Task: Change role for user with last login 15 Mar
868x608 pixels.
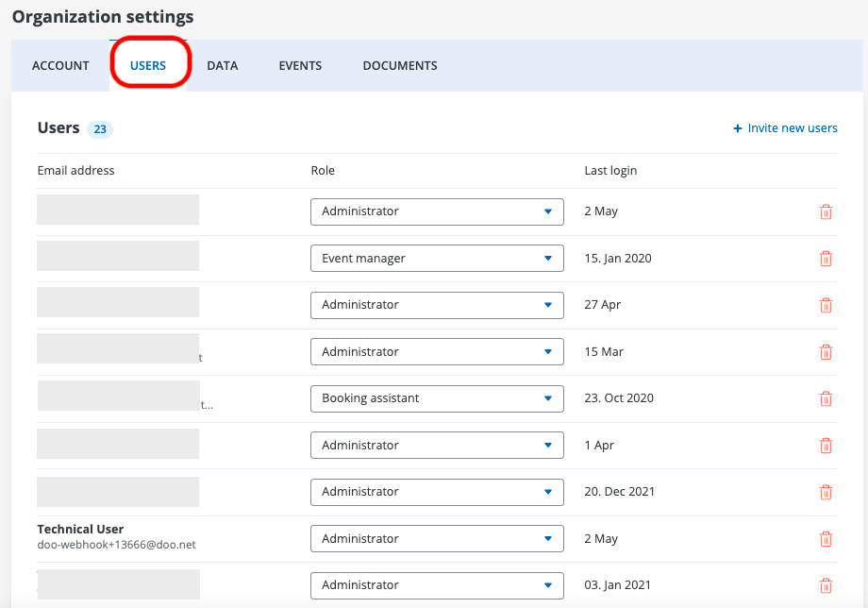Action: (437, 352)
